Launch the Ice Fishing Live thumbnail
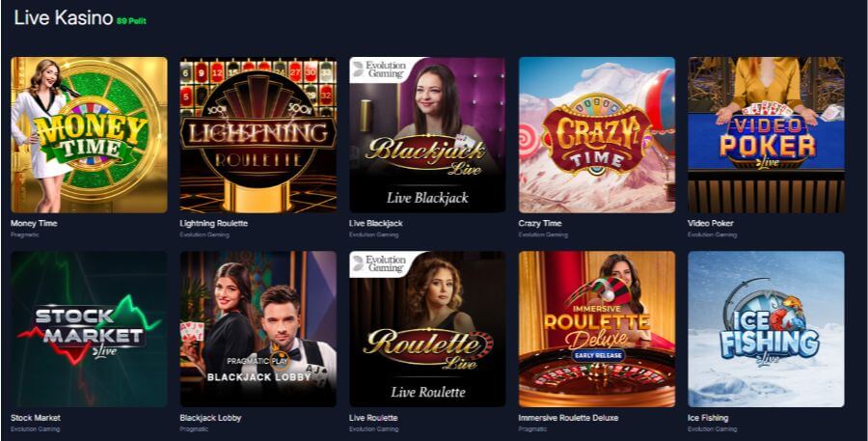Screen dimensions: 868x441 point(766,329)
